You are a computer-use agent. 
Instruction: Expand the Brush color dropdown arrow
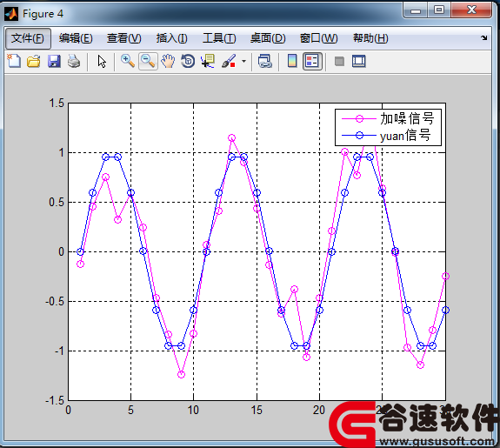[x=244, y=61]
